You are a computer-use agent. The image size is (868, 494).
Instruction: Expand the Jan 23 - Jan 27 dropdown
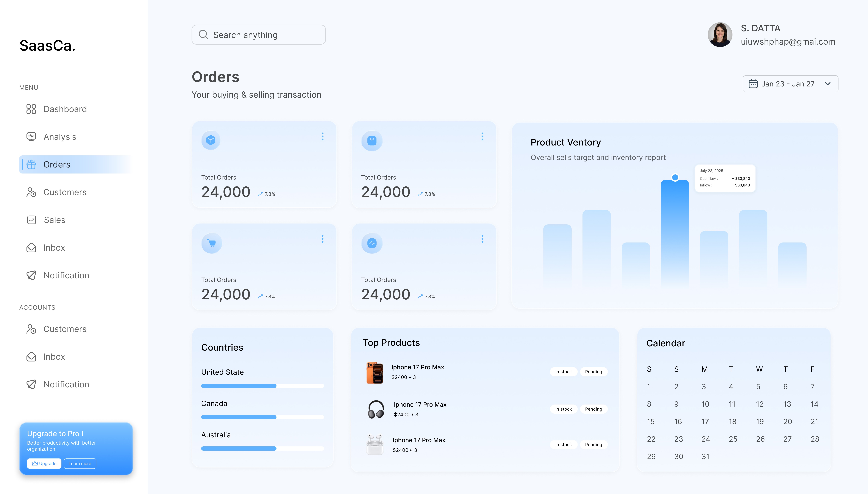coord(827,84)
